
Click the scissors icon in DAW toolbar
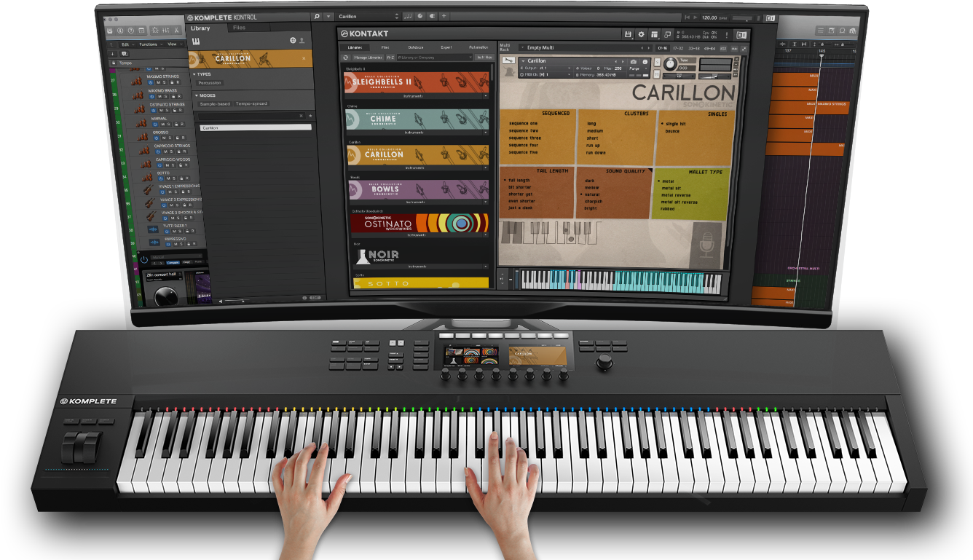pyautogui.click(x=178, y=30)
